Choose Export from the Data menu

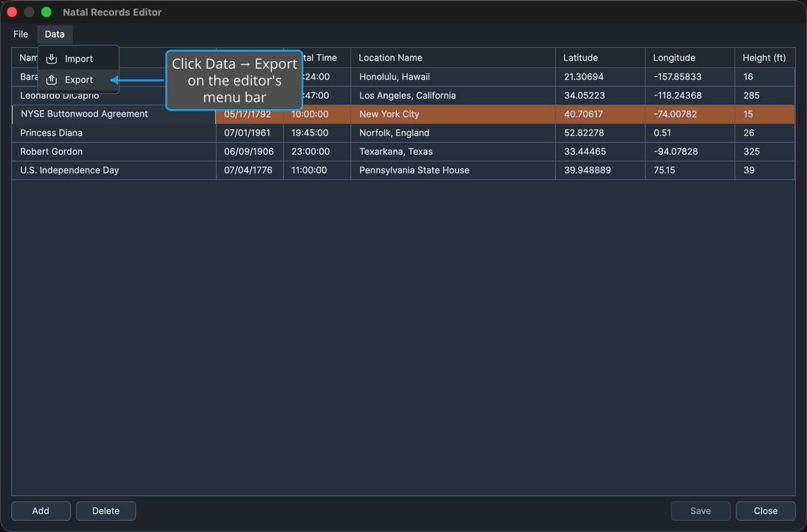point(78,80)
